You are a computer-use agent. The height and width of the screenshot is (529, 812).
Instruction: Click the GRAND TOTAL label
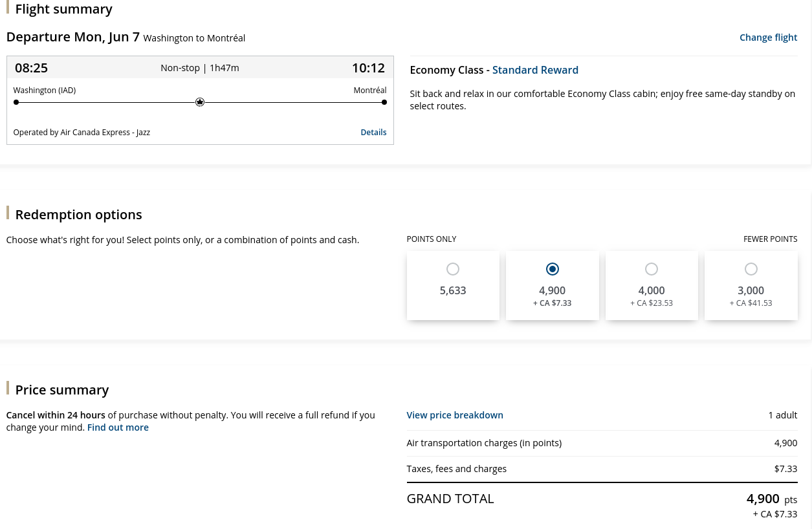(x=450, y=499)
